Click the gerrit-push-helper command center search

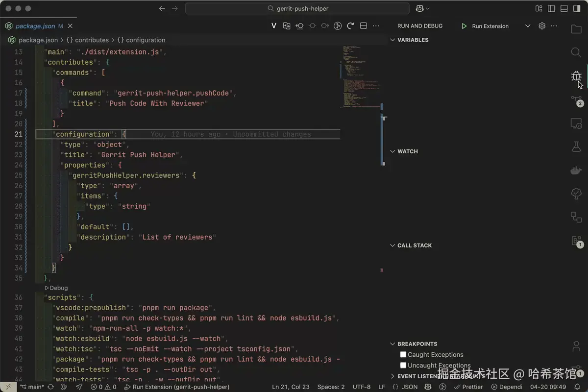coord(297,8)
